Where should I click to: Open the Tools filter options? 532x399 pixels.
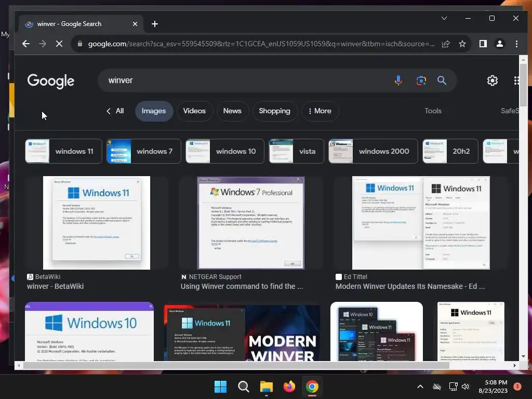[433, 111]
